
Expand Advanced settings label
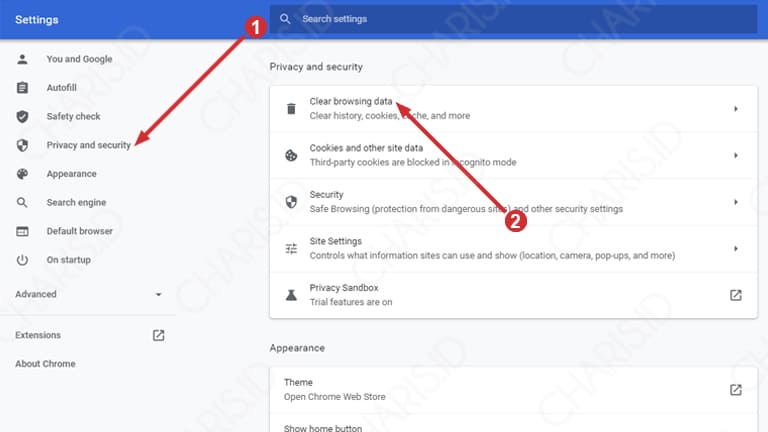pyautogui.click(x=36, y=294)
